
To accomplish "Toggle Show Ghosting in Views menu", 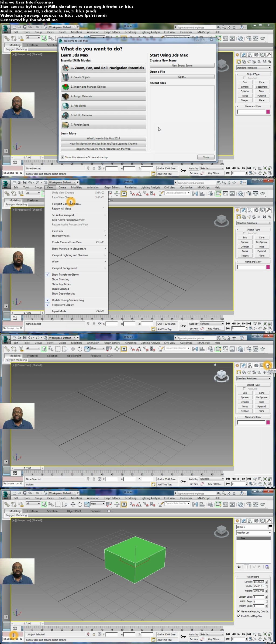I will [77, 280].
